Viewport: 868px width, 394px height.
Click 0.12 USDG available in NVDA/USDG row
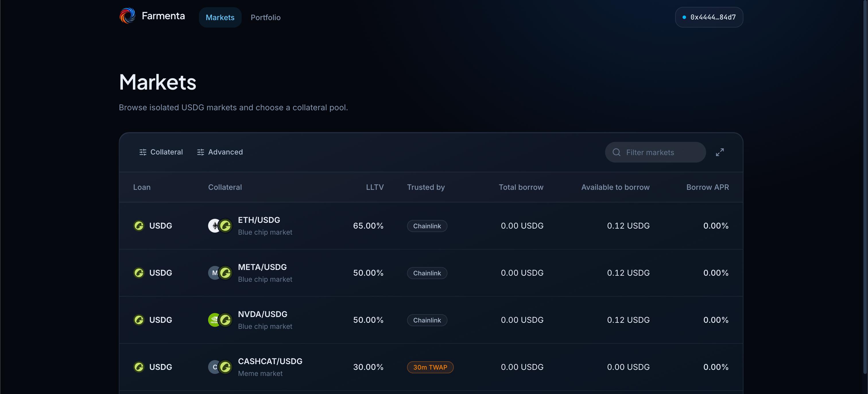point(628,320)
